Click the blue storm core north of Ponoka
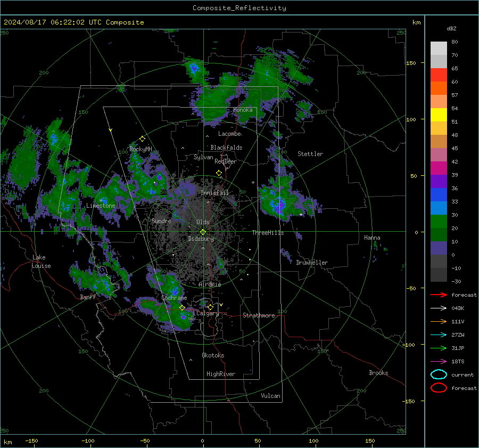Image resolution: width=479 pixels, height=448 pixels. coord(194,69)
